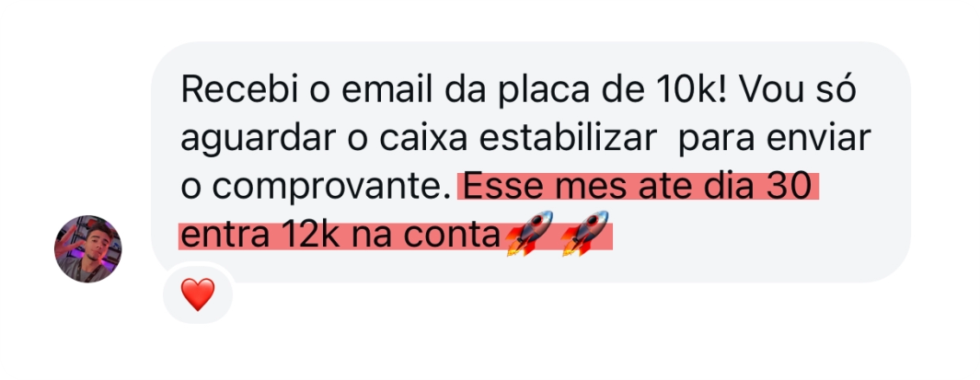Click the heart reaction bubble background
The width and height of the screenshot is (980, 380).
click(x=198, y=294)
